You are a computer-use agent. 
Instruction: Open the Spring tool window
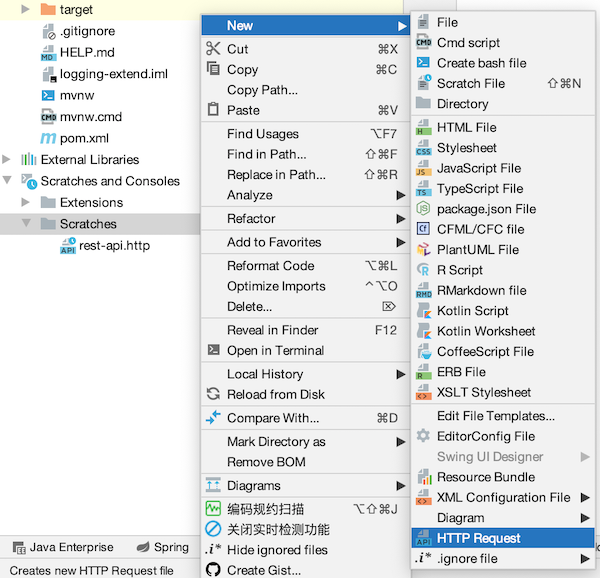point(162,547)
